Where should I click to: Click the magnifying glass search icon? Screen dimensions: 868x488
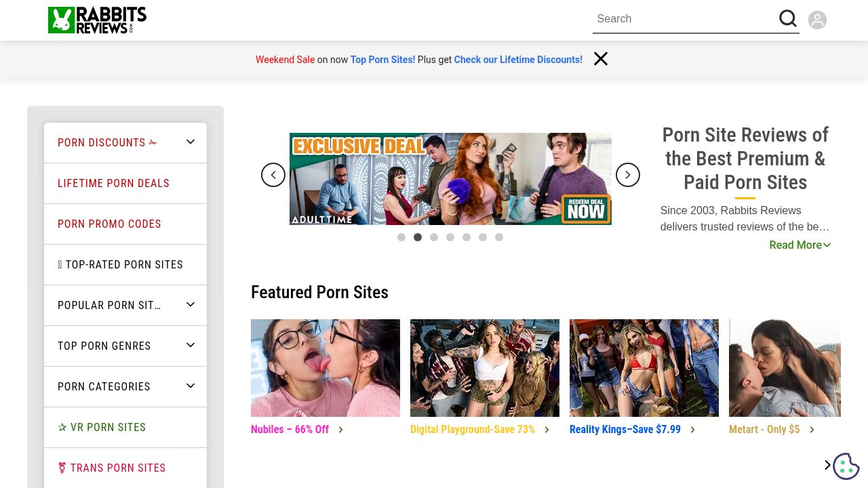pos(788,18)
